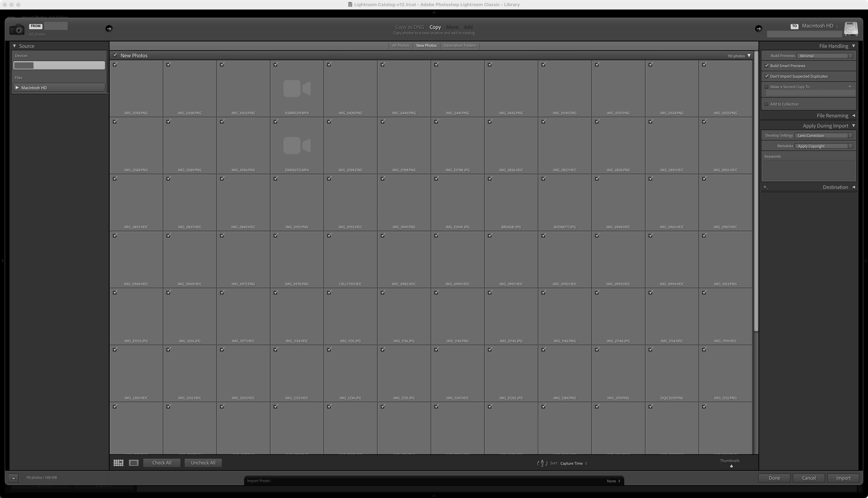Expand the Macintosh HD folder tree
Screen dimensions: 868x498
17,88
